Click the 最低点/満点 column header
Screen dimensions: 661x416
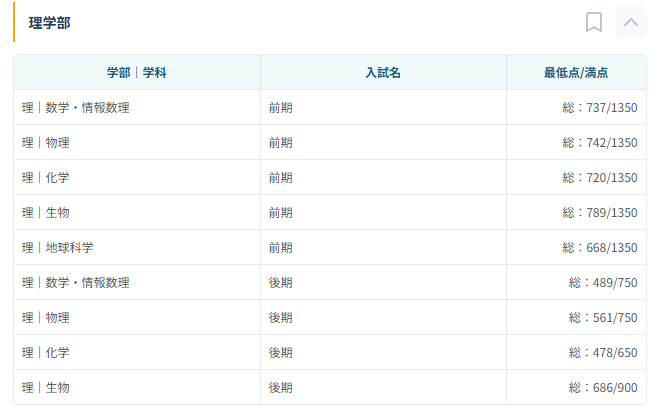click(x=576, y=73)
